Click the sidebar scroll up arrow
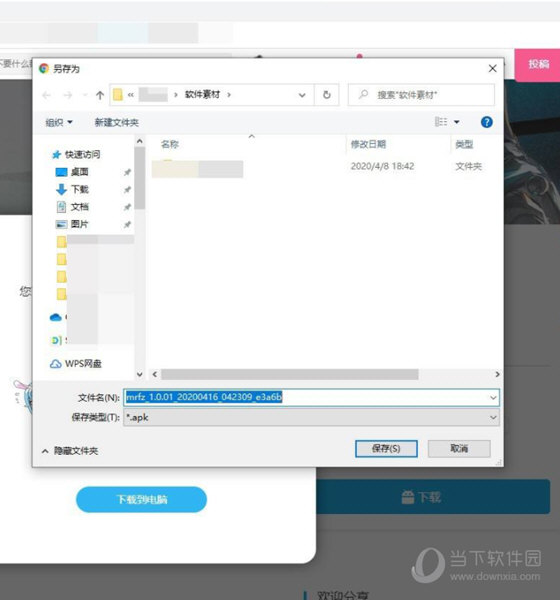 (x=140, y=141)
